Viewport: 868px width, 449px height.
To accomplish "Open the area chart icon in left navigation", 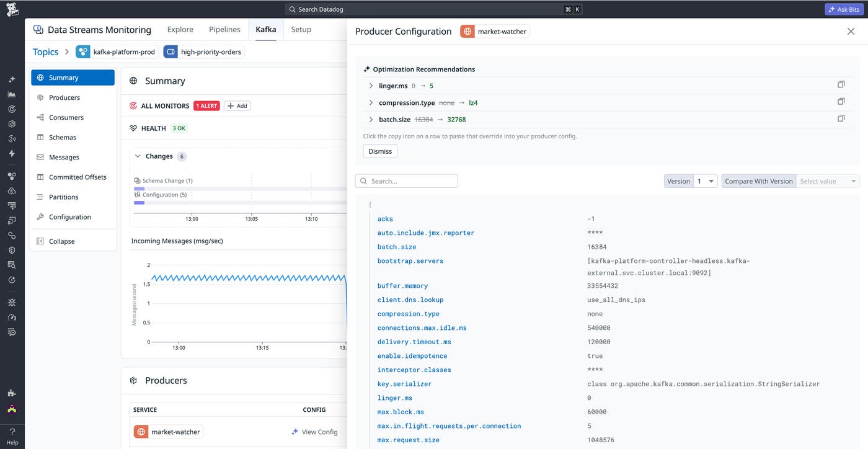I will click(x=12, y=94).
